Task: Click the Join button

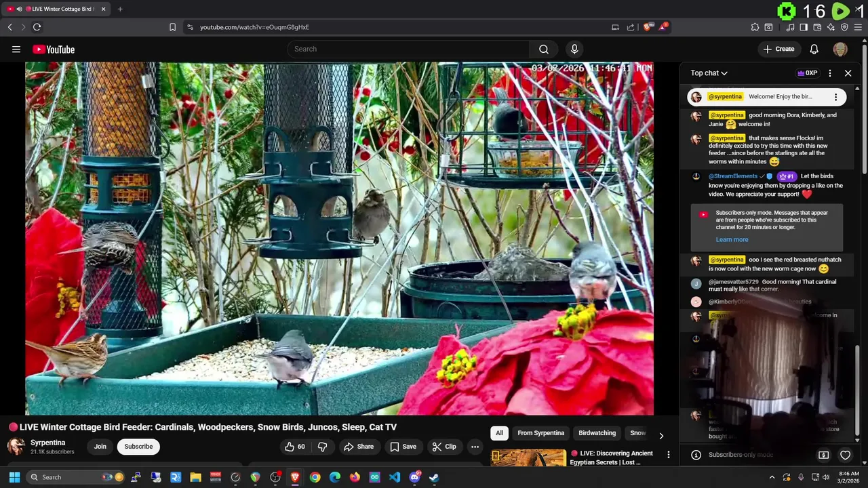Action: click(100, 447)
